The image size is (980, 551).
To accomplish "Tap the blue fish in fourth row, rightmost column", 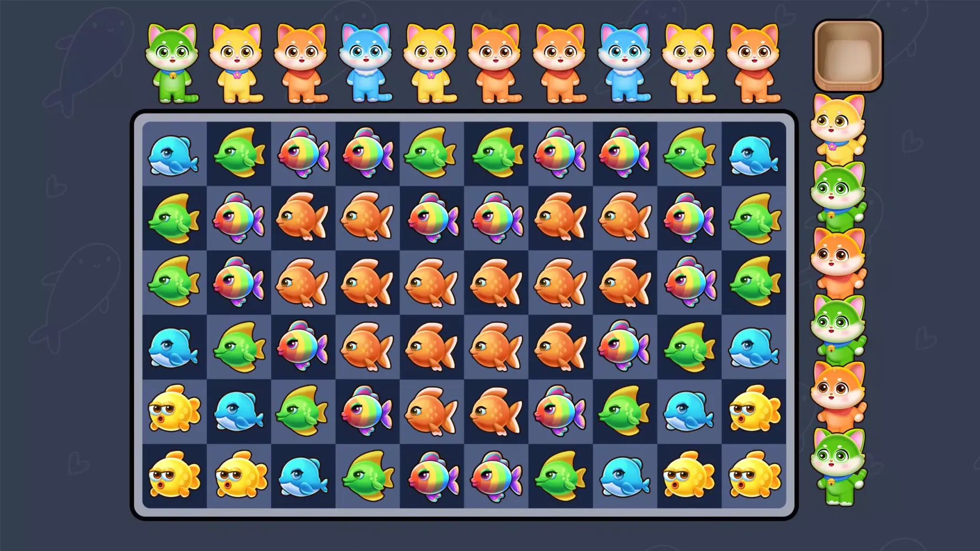I will click(x=753, y=348).
